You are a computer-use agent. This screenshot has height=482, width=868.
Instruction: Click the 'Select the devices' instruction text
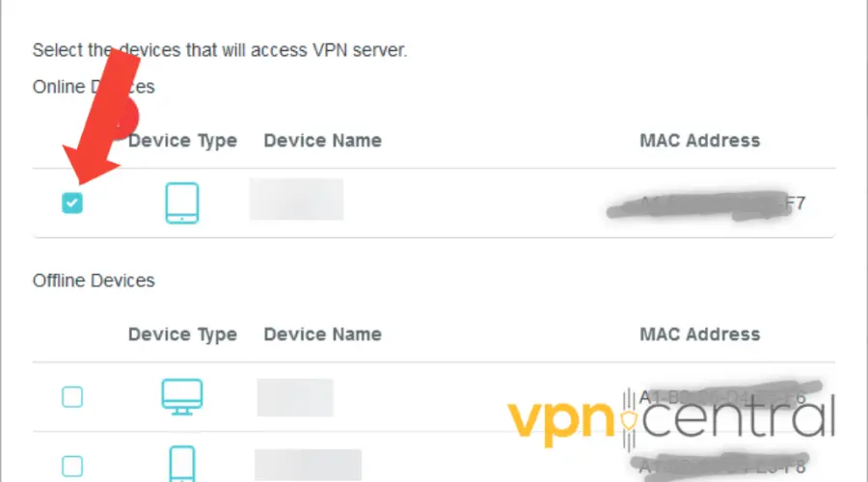[220, 50]
